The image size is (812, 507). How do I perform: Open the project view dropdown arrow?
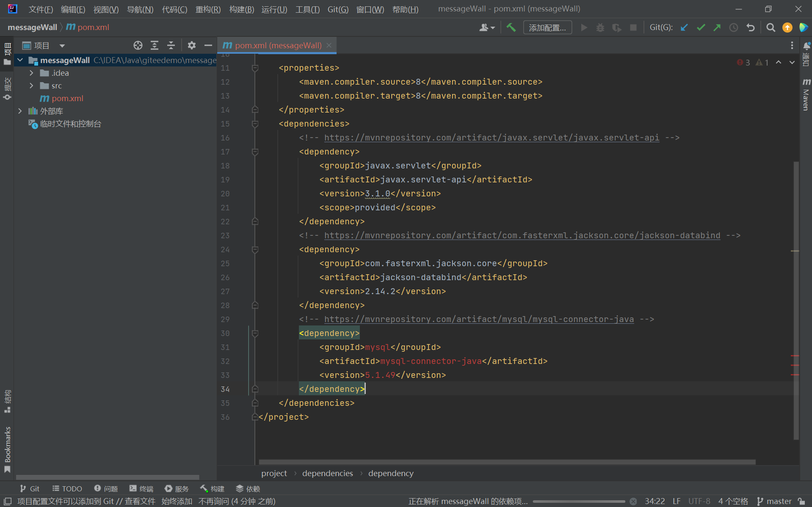pyautogui.click(x=62, y=45)
